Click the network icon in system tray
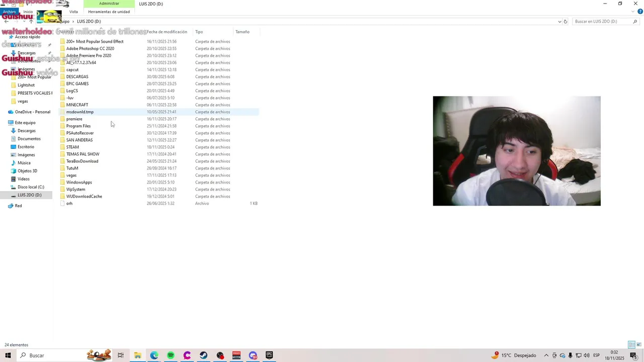644x362 pixels. [x=579, y=355]
